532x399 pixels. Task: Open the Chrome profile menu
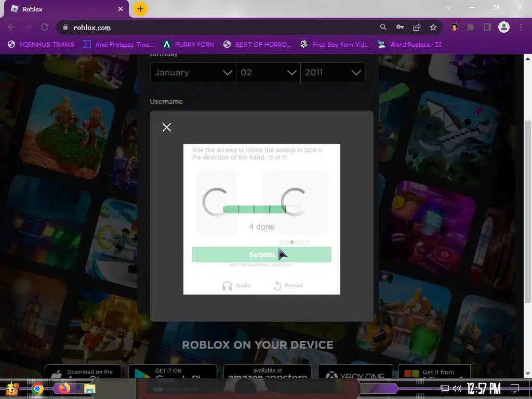point(504,27)
